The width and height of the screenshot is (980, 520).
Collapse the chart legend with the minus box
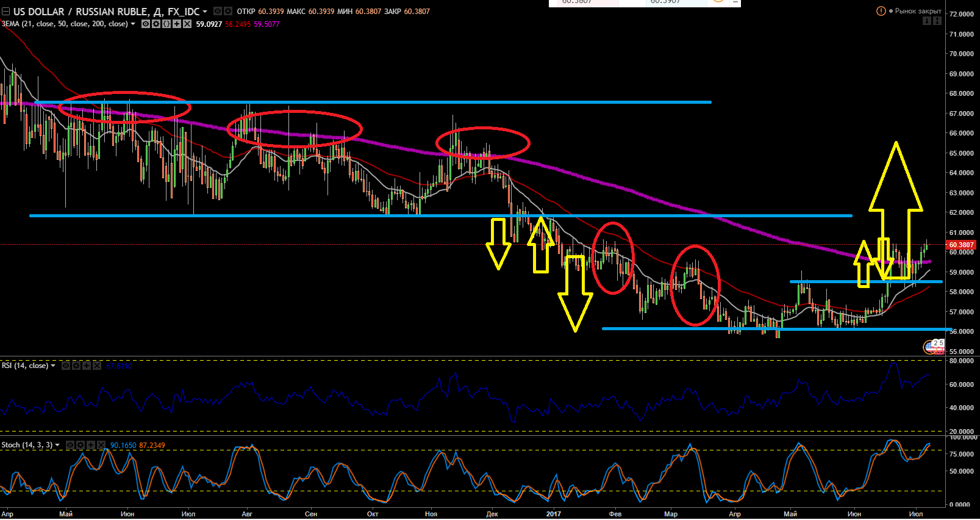(x=5, y=12)
